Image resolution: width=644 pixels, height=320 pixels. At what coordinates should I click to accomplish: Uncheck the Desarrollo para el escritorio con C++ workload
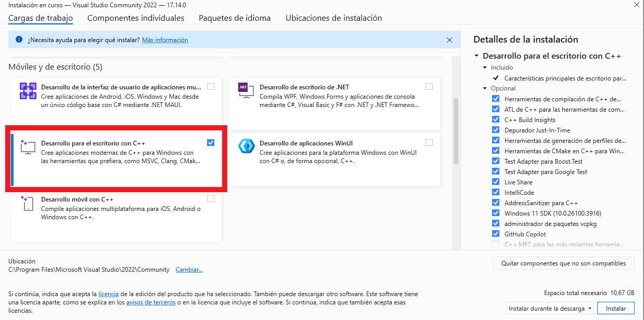point(211,142)
